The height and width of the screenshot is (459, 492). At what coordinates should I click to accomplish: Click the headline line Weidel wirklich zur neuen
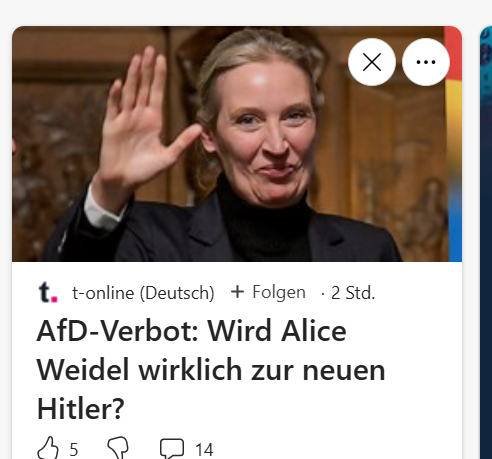(x=211, y=370)
